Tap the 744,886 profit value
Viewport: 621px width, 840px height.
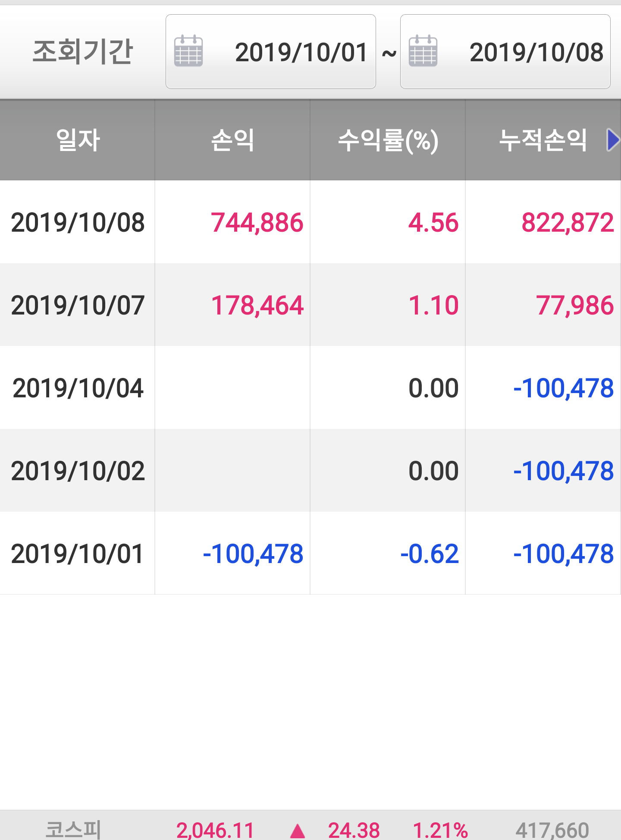[x=257, y=223]
